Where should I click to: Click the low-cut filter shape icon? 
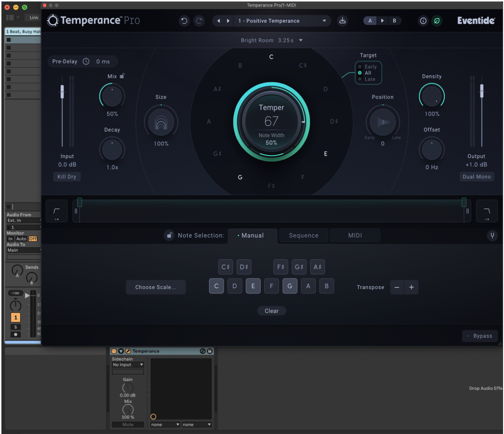pos(57,211)
